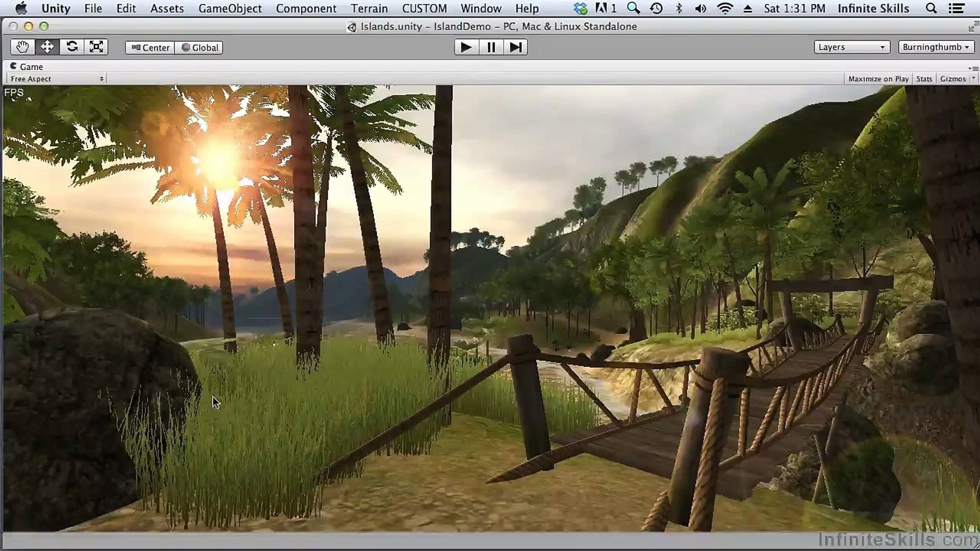The width and height of the screenshot is (980, 551).
Task: Toggle Maximize on Play
Action: pos(878,79)
